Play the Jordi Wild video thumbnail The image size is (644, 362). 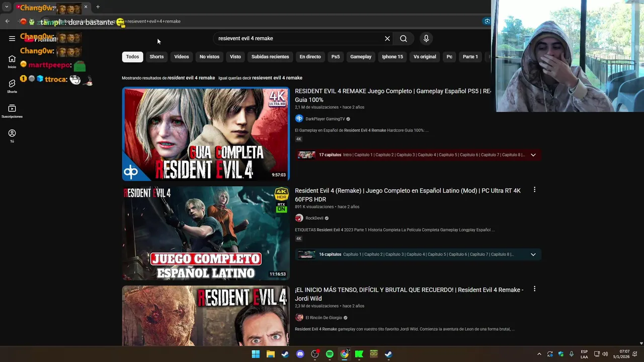[x=206, y=316]
